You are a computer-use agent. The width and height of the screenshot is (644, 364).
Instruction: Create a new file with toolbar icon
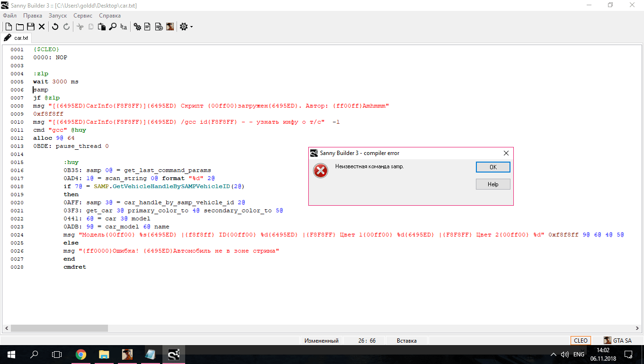(9, 27)
